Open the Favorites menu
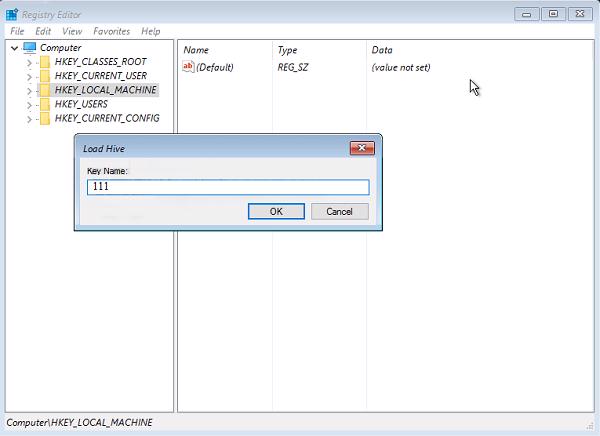The image size is (600, 436). pyautogui.click(x=111, y=32)
